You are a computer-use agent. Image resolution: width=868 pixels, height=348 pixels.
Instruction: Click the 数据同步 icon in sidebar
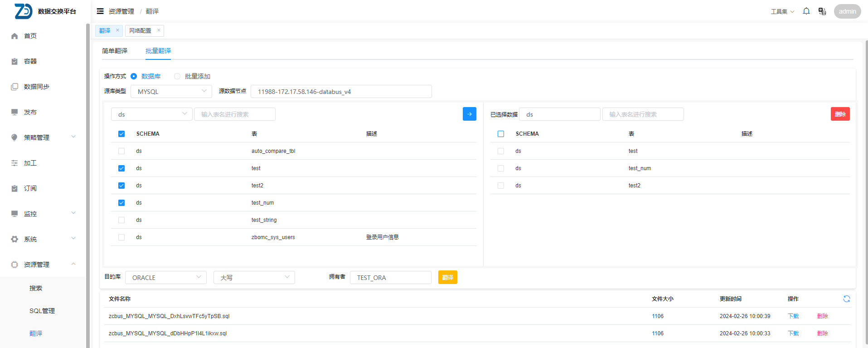pos(15,87)
